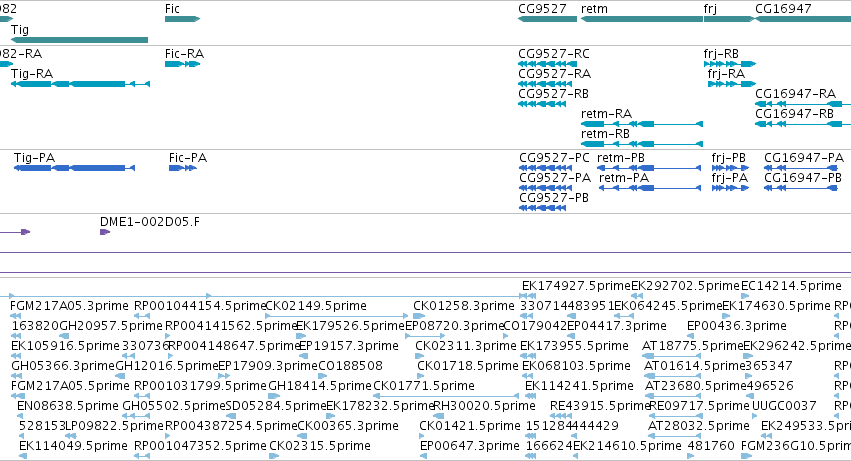Click the CG9527-RA transcript label
Viewport: 851px width, 461px height.
[554, 74]
